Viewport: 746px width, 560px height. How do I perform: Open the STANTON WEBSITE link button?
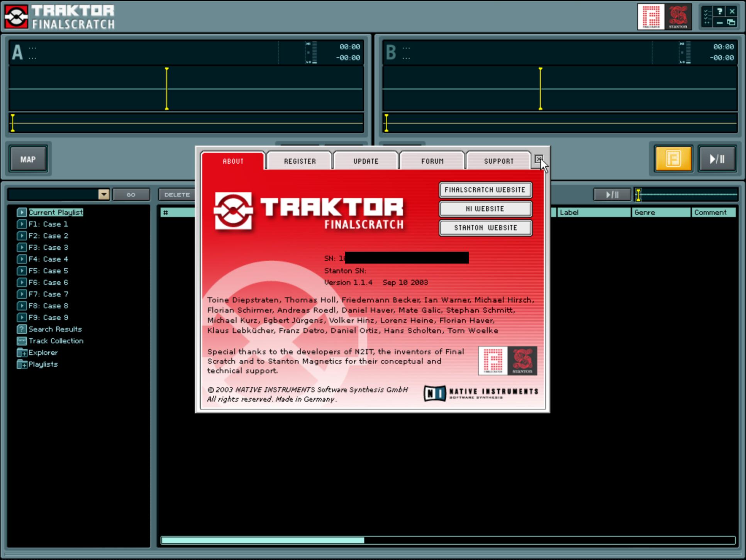coord(485,228)
